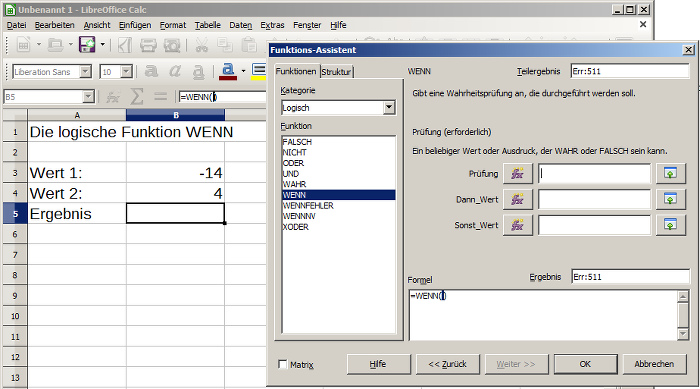
Task: Click the << Zurück button
Action: pos(448,364)
